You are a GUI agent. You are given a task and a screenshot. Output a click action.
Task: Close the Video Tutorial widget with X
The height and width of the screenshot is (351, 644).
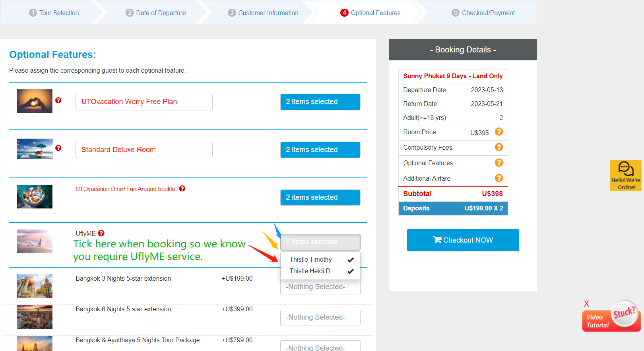[586, 304]
